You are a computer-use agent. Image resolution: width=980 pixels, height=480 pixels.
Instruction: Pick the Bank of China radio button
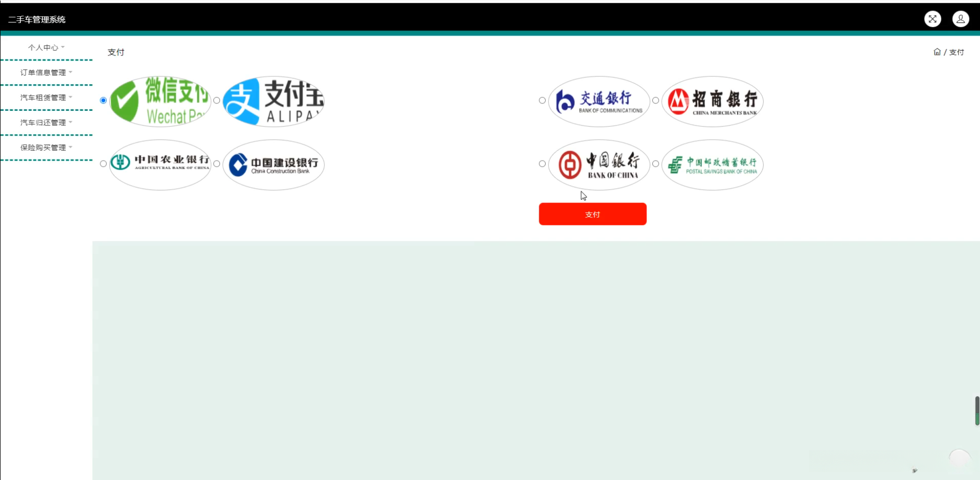[543, 164]
